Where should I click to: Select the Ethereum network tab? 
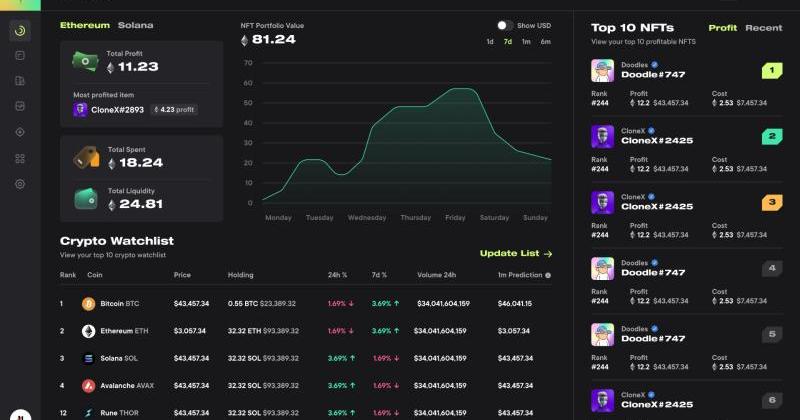coord(84,24)
